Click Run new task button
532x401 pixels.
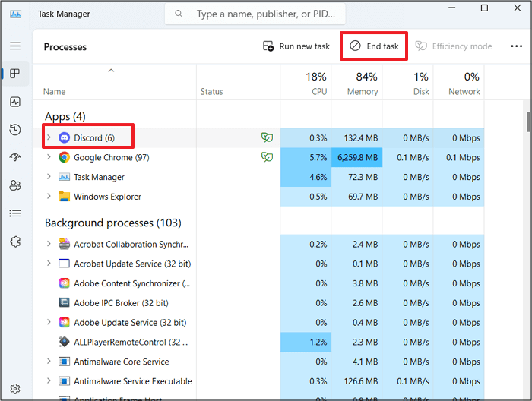[x=296, y=46]
